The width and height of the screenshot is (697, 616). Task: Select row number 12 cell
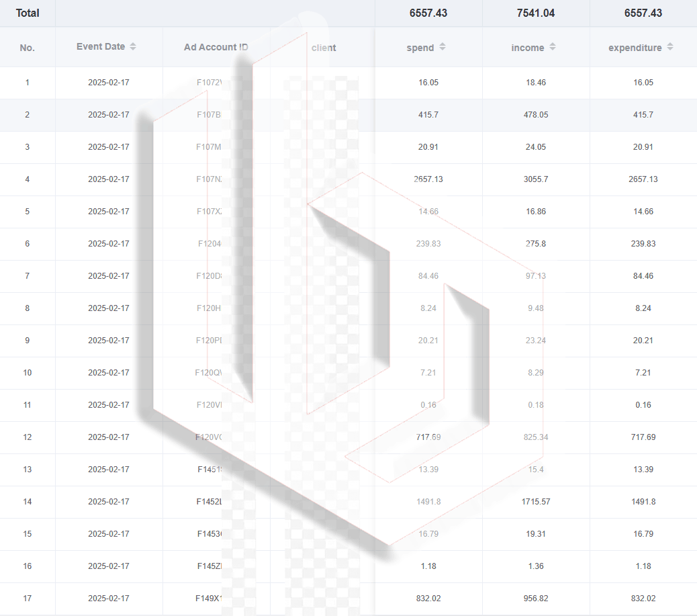coord(27,437)
